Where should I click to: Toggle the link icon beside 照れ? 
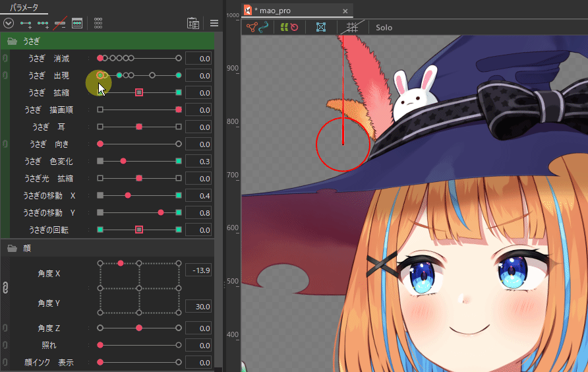(5, 345)
